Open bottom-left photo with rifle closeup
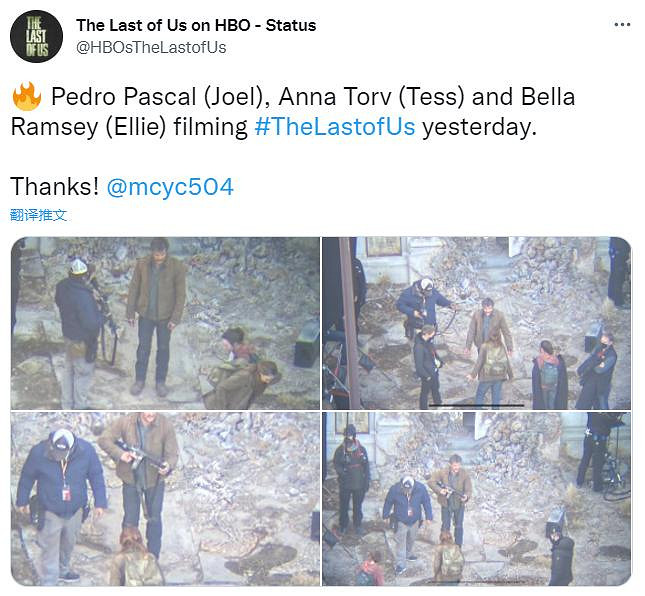The width and height of the screenshot is (645, 596). [x=165, y=499]
